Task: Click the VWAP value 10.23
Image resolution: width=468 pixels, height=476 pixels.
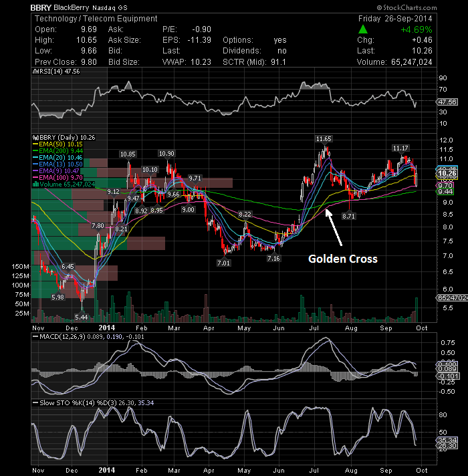Action: click(201, 62)
